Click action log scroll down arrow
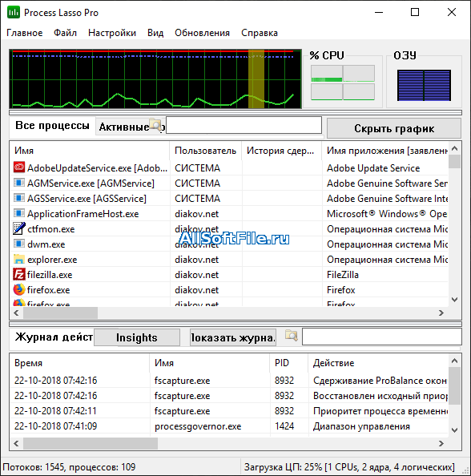Screen dimensions: 471x476 [454, 430]
